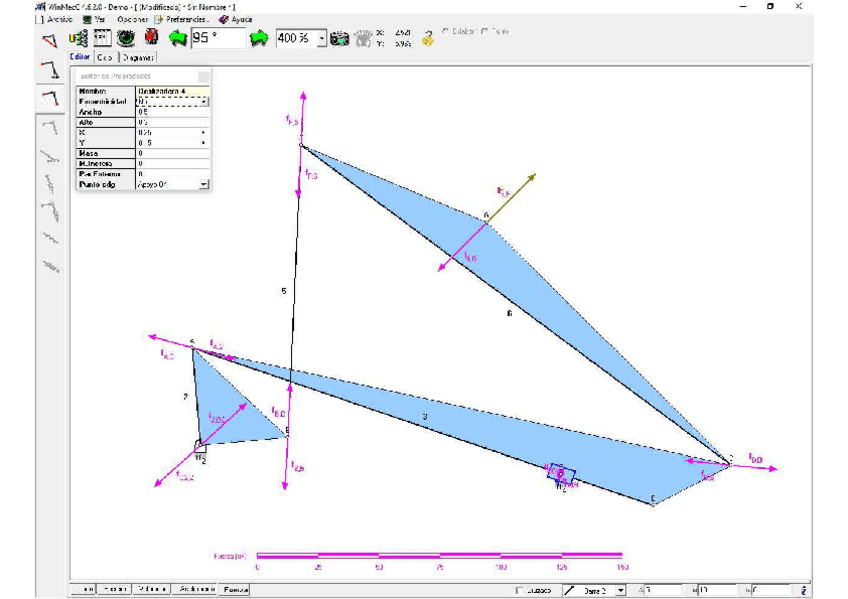Open the 400 % zoom dropdown
The width and height of the screenshot is (848, 599).
322,38
